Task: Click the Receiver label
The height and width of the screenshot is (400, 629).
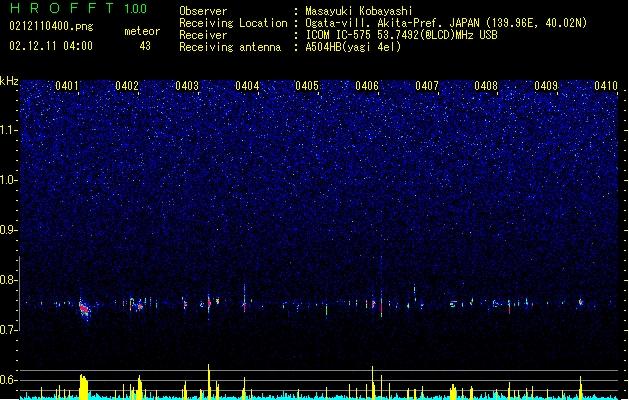Action: click(203, 35)
